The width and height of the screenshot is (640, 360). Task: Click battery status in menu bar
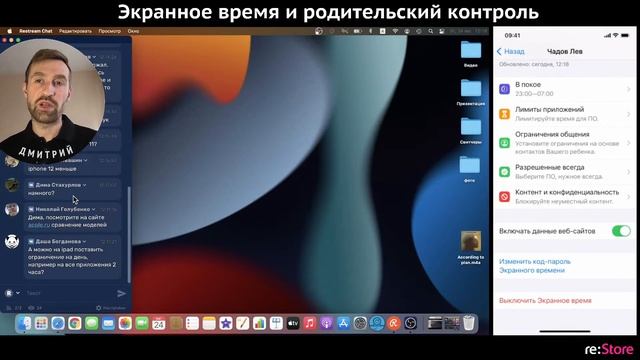(358, 31)
